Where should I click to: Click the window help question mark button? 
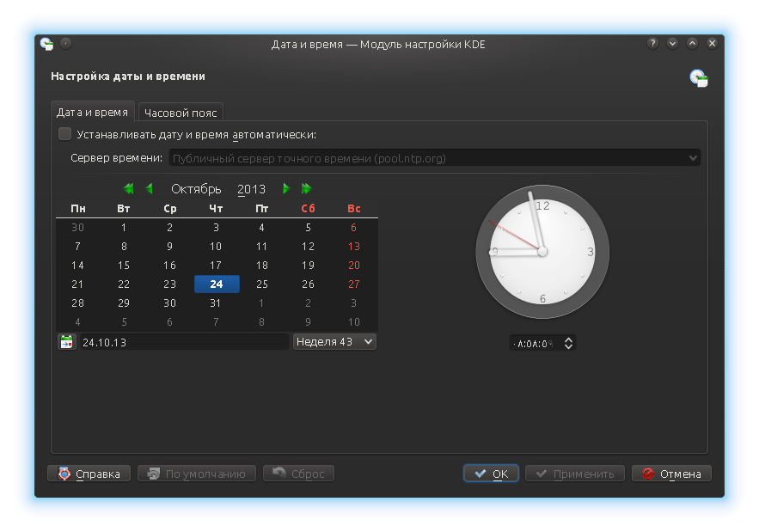pos(652,44)
